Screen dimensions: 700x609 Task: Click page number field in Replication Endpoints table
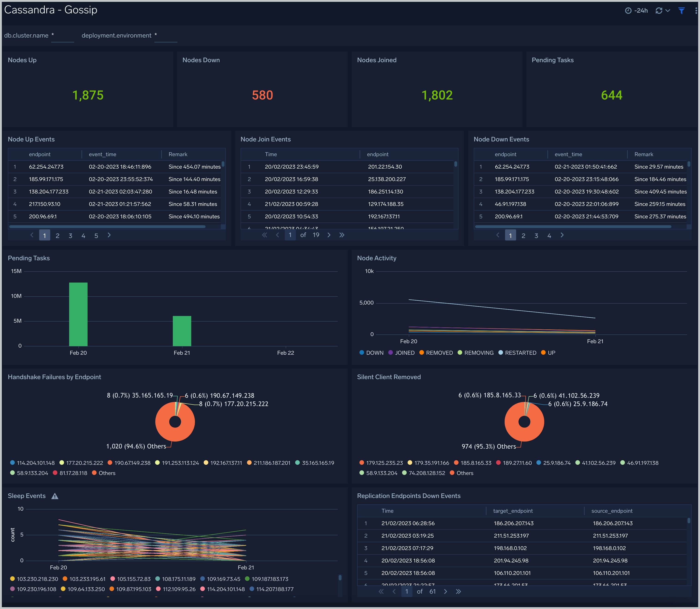[x=407, y=591]
